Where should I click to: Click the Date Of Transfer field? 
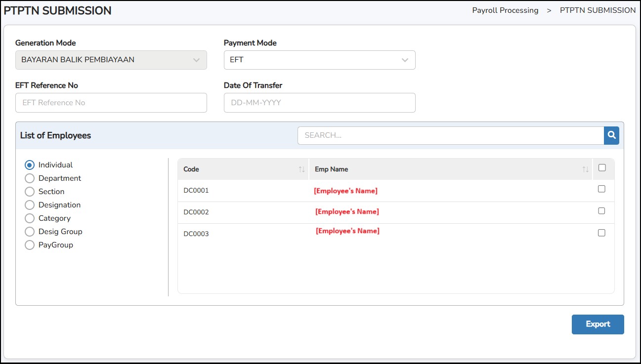(x=319, y=103)
